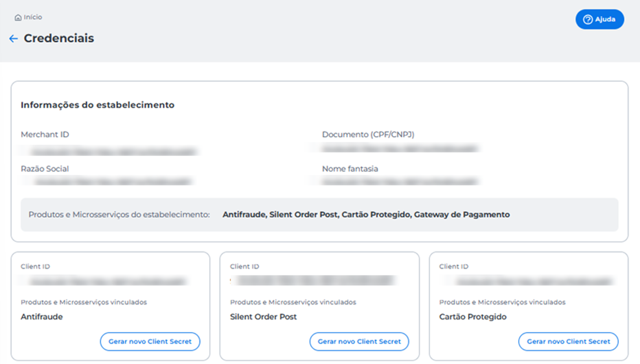Click the Antifraude linked product label
640x364 pixels.
42,317
